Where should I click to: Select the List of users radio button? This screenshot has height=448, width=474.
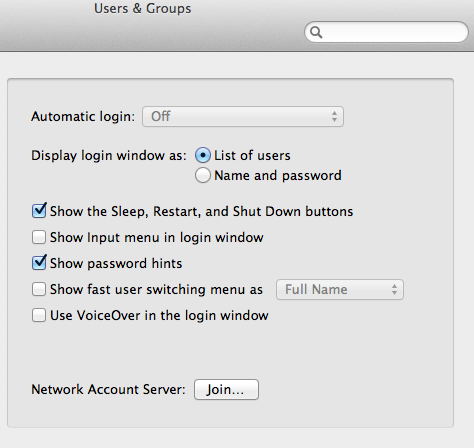coord(203,155)
